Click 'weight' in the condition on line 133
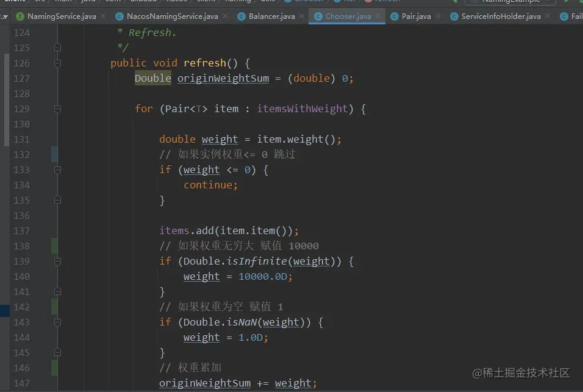Screen dimensions: 583x392 [201, 170]
